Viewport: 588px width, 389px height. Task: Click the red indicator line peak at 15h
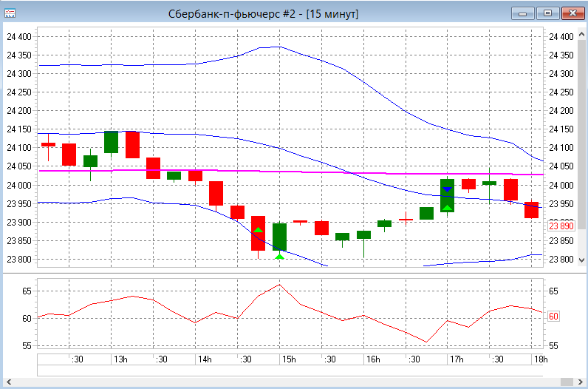[x=279, y=285]
